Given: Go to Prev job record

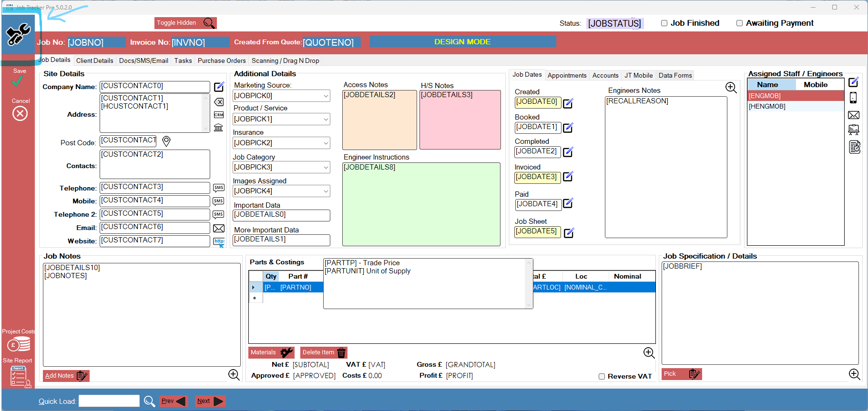Looking at the screenshot, I should coord(174,401).
